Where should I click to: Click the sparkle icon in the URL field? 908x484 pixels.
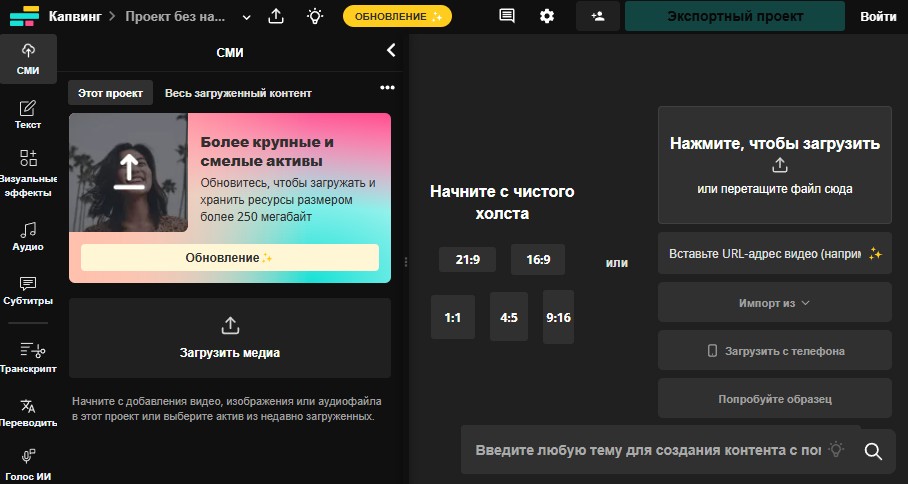[x=874, y=254]
